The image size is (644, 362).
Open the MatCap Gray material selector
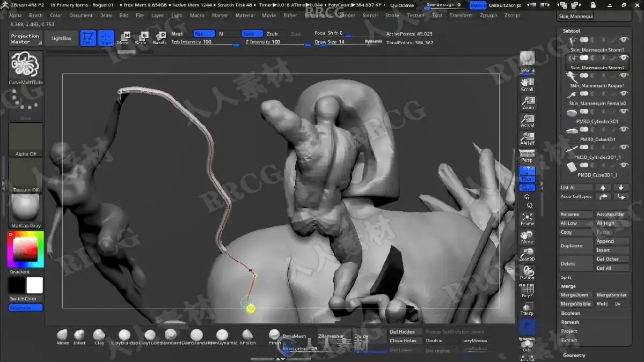click(26, 211)
